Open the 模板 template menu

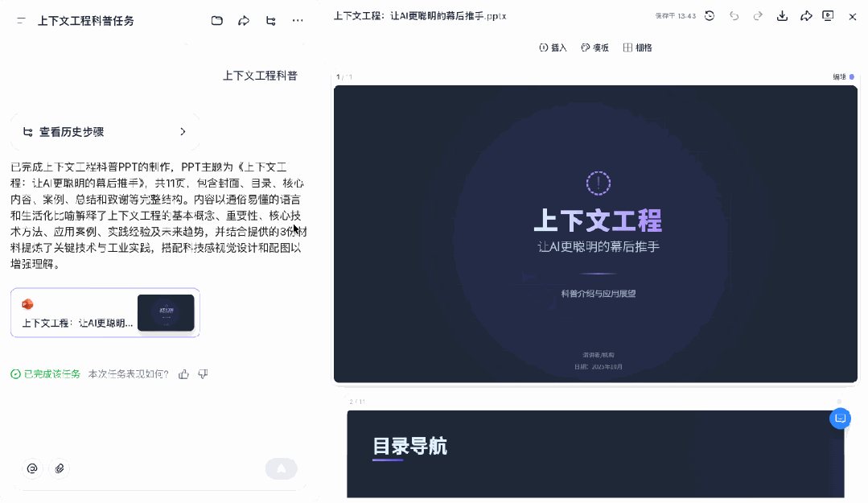(594, 47)
